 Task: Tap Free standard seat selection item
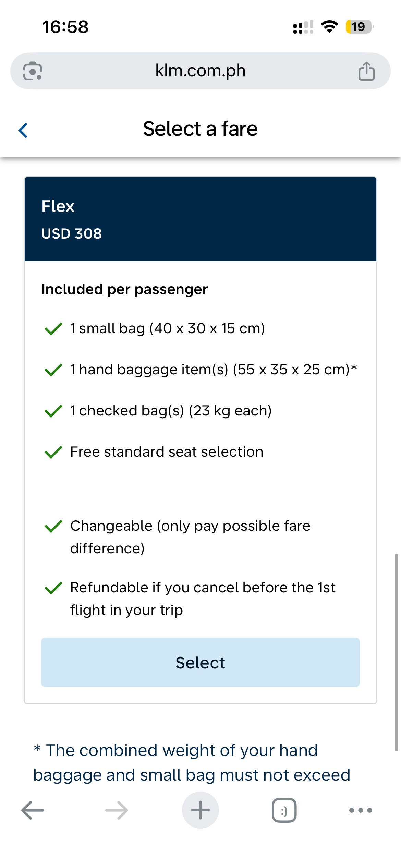click(x=167, y=452)
